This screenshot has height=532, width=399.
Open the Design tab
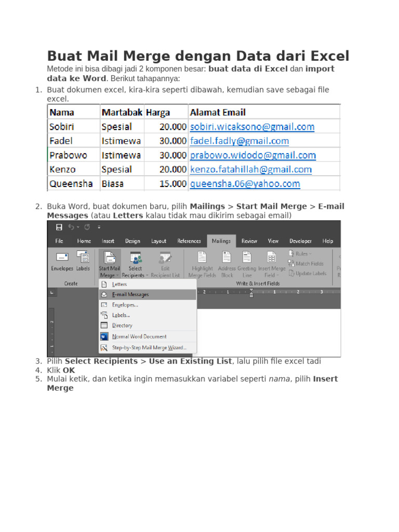coord(132,241)
